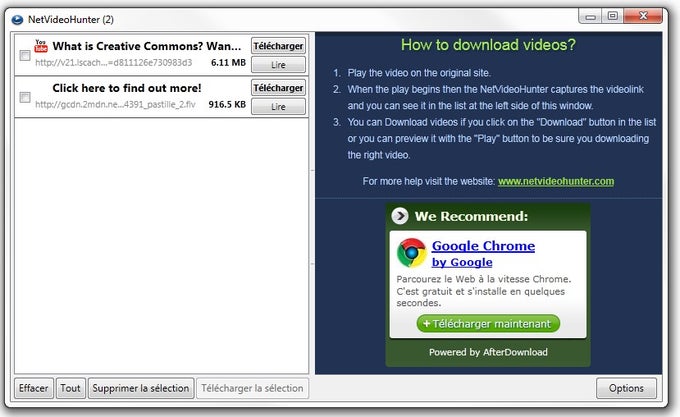Click the Tout button
680x417 pixels.
70,388
